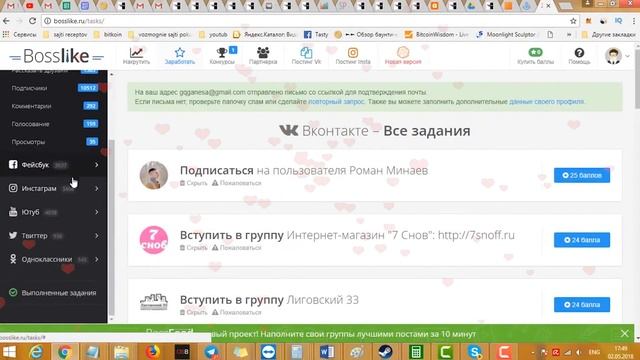Select Просмотры in the sidebar

click(28, 142)
